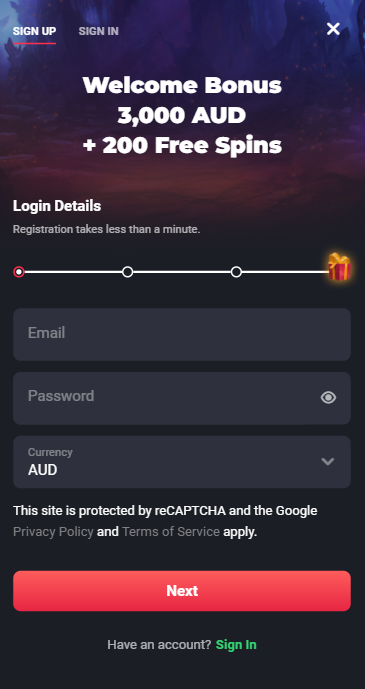Open the AUD currency selector

tap(182, 462)
